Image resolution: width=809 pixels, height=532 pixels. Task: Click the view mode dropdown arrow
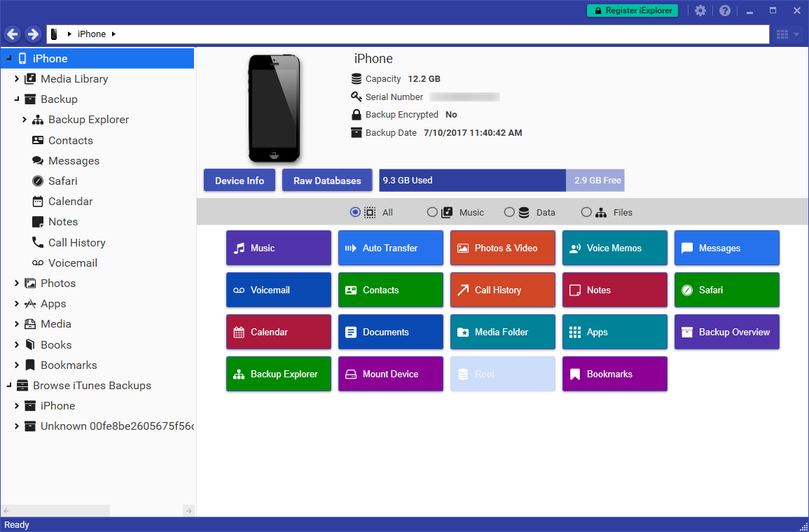coord(796,34)
